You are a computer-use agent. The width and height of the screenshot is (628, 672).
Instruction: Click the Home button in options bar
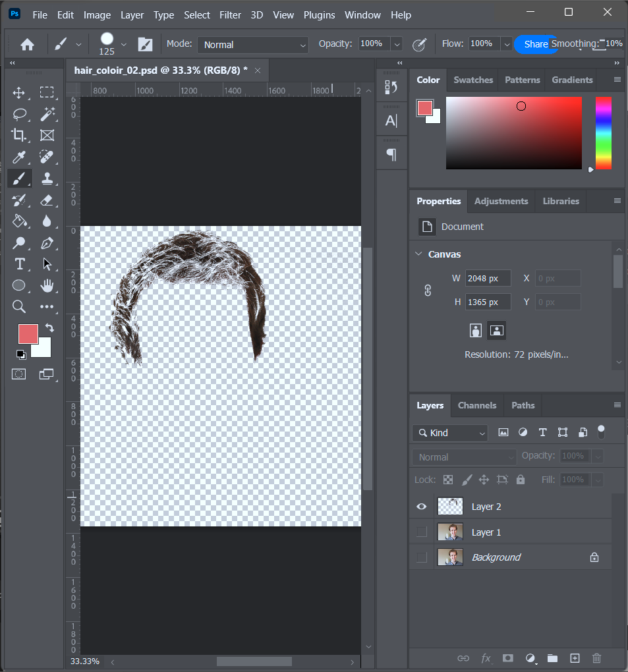[x=27, y=44]
